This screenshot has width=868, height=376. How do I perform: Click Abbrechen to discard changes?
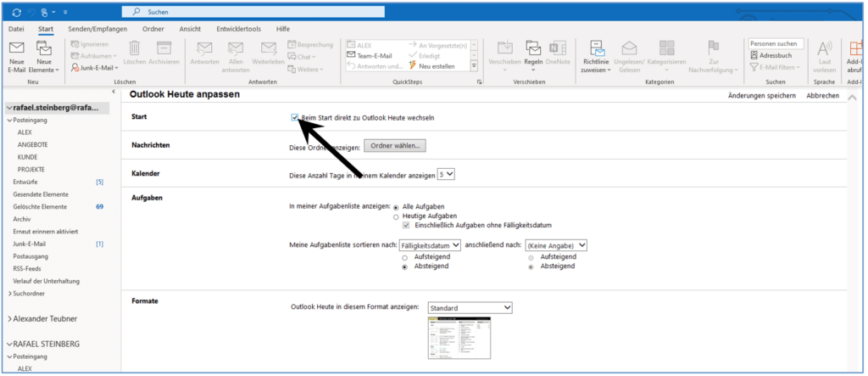coord(822,95)
